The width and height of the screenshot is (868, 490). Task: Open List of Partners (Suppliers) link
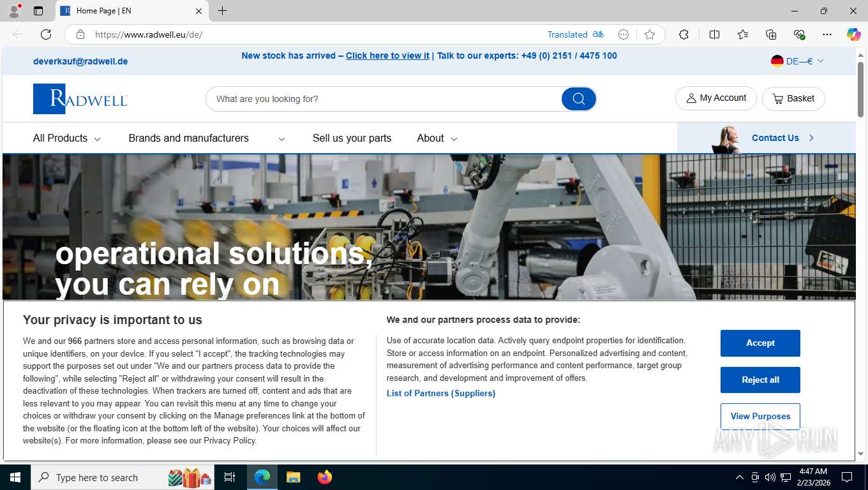coord(441,393)
